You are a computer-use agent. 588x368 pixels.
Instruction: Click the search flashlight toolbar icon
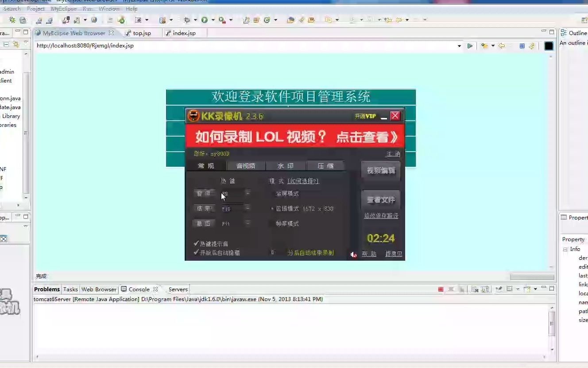pos(301,20)
